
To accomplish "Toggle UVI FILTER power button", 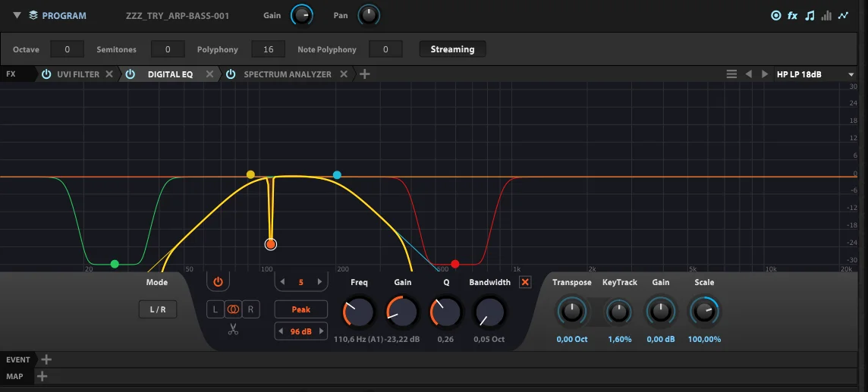I will pos(46,74).
